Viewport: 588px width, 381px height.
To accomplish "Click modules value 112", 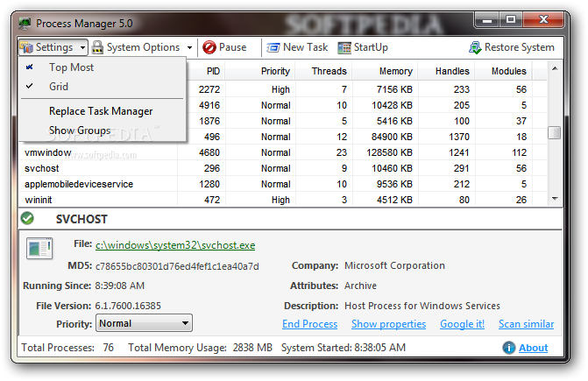I will (x=519, y=152).
